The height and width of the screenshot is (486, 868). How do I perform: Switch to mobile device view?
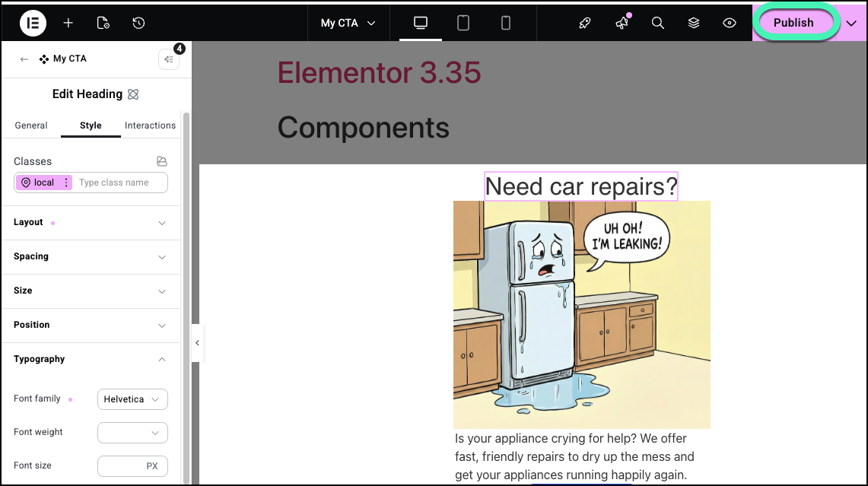505,23
